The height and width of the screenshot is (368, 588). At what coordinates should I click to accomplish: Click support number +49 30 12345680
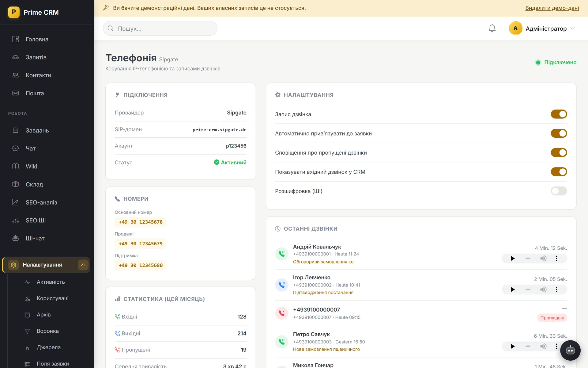click(x=141, y=265)
